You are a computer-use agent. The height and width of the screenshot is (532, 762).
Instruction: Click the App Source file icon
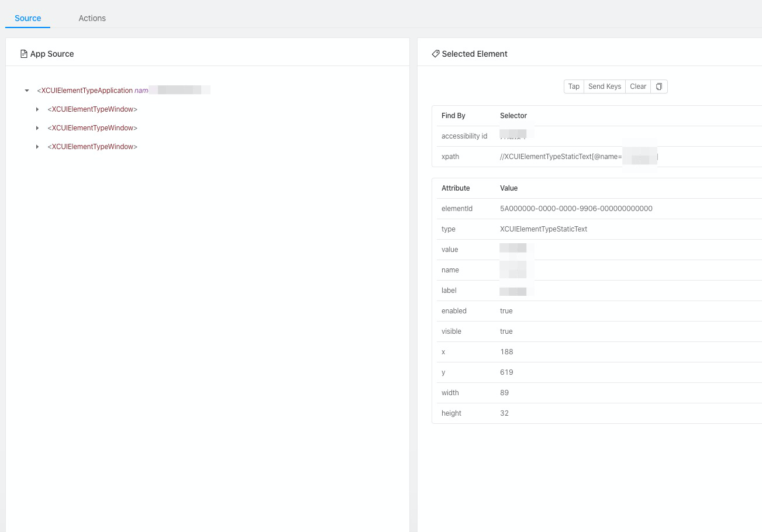24,54
